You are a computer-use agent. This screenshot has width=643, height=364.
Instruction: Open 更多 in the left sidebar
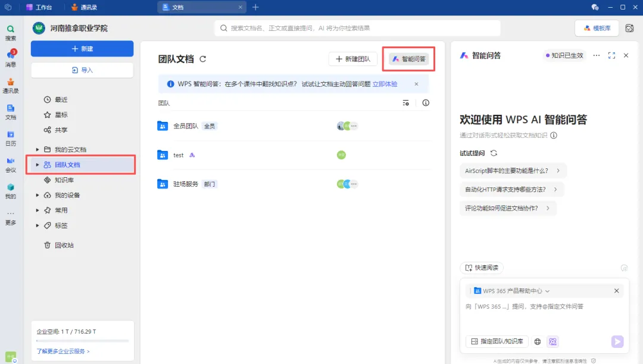pyautogui.click(x=11, y=218)
